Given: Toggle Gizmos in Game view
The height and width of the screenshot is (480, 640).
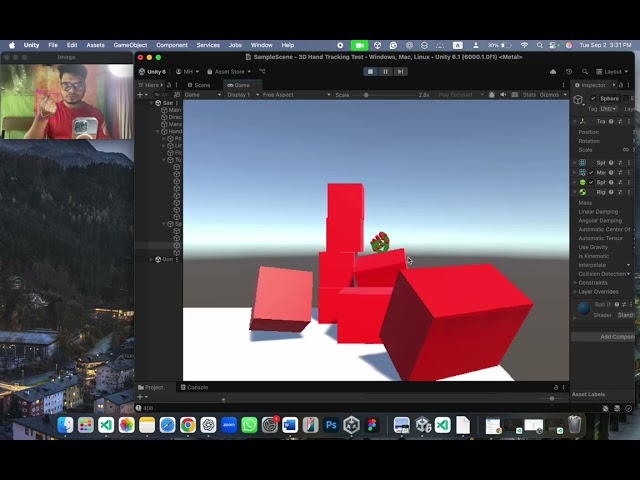Looking at the screenshot, I should coord(549,95).
